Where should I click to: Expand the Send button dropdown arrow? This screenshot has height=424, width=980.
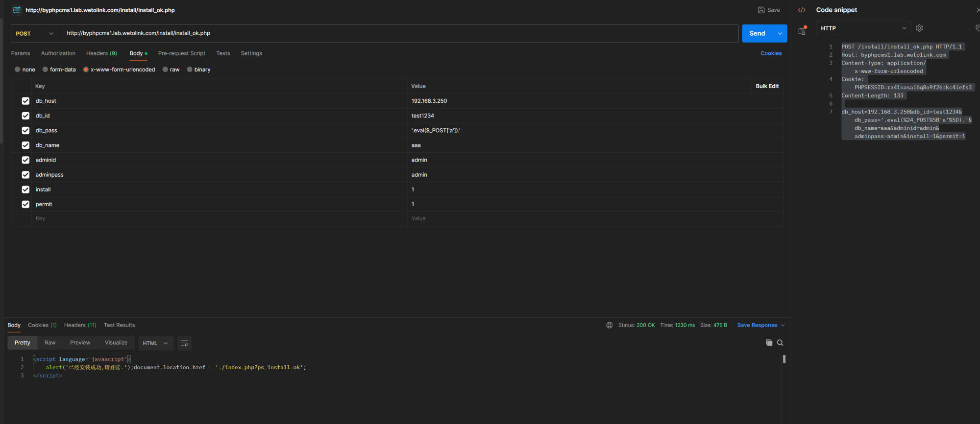[780, 33]
